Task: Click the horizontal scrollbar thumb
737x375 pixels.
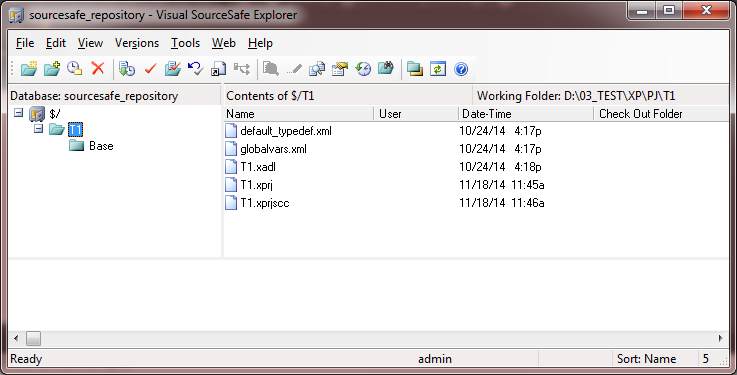Action: pyautogui.click(x=33, y=338)
